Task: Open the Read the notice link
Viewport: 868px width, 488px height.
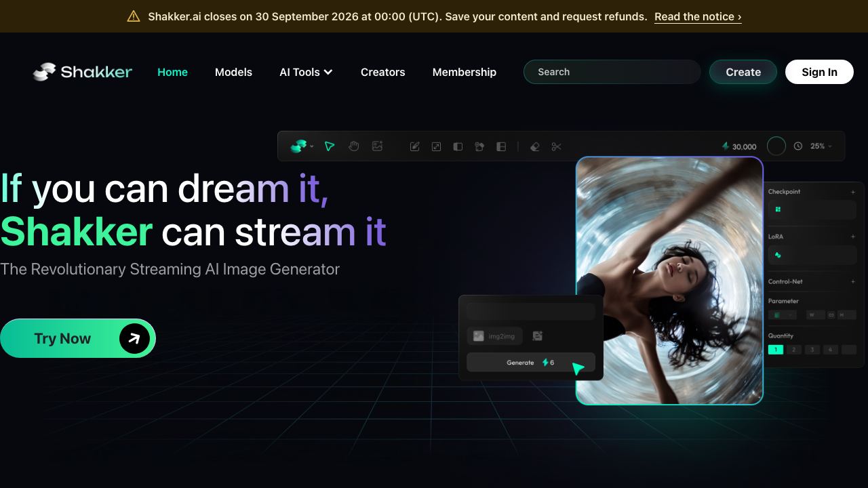Action: point(698,16)
